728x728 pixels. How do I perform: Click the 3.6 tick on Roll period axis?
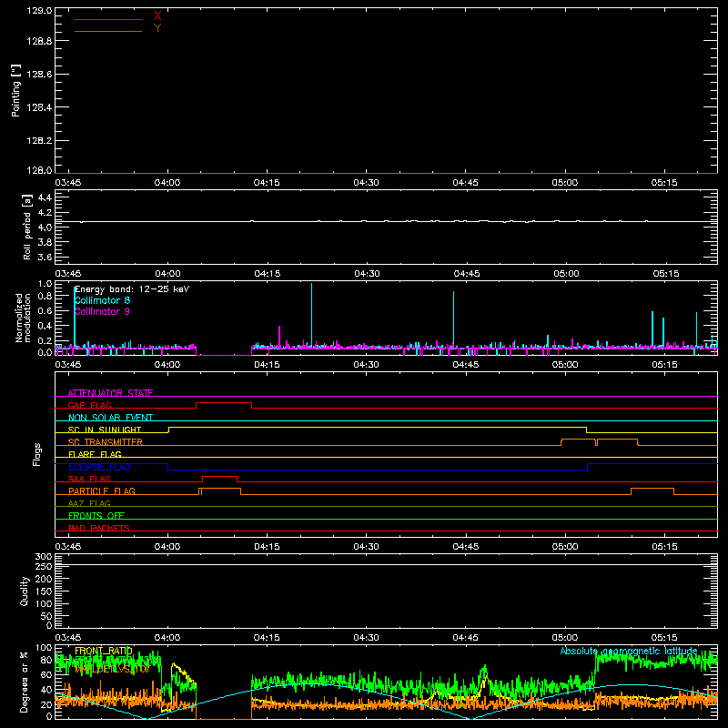[45, 257]
